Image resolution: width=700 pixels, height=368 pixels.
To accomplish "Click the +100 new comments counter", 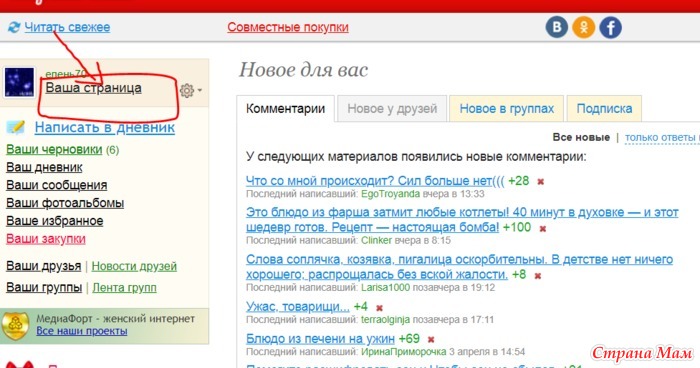I will point(517,227).
